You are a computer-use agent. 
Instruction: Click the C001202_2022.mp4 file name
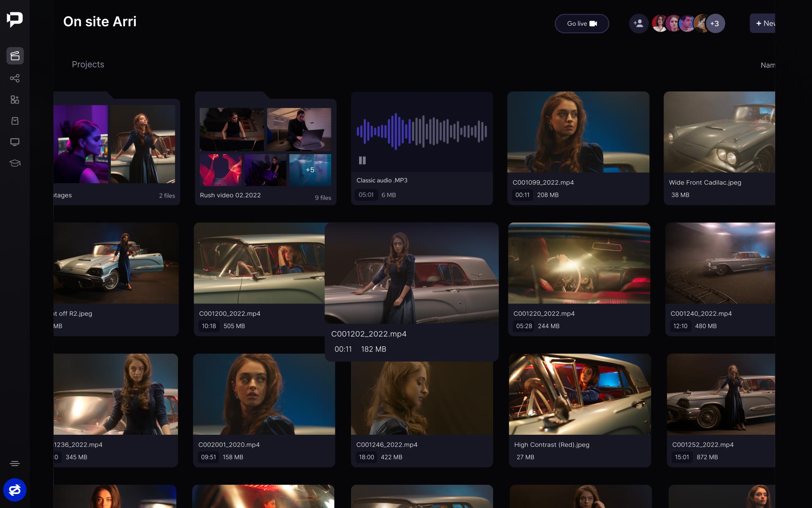coord(369,334)
